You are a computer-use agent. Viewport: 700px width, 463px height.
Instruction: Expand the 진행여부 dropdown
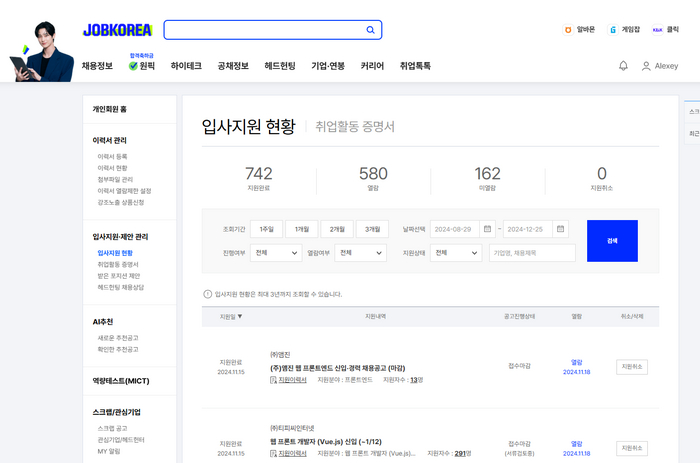click(x=276, y=253)
